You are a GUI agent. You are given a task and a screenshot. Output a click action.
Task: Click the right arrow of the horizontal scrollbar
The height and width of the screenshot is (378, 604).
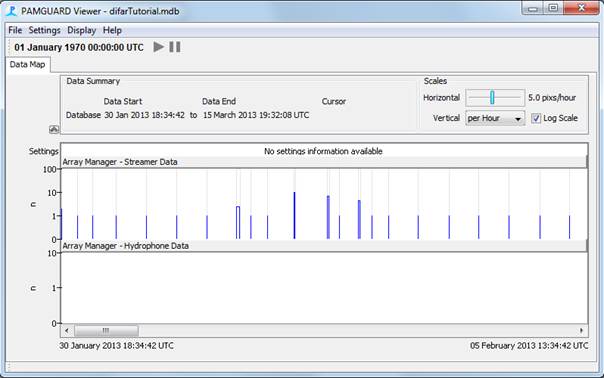tap(581, 331)
